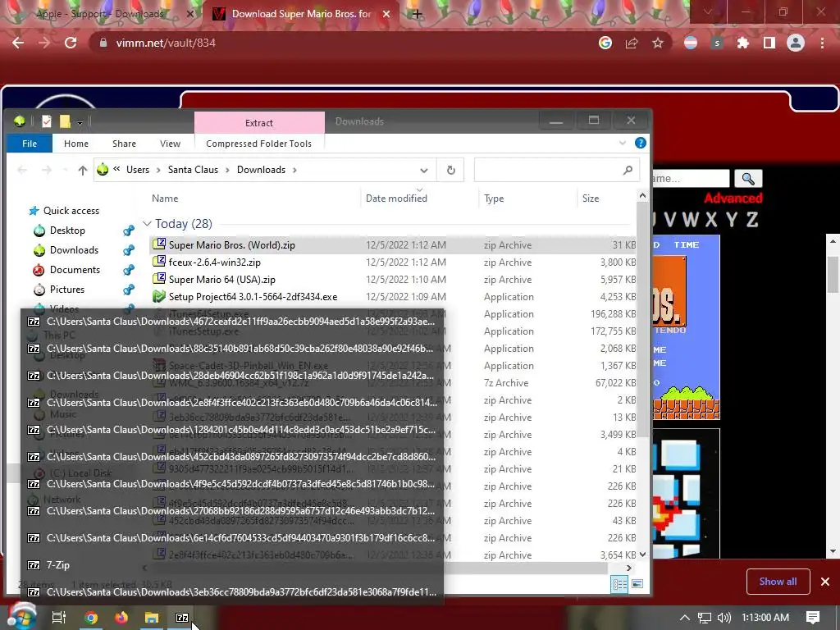The image size is (840, 630).
Task: Refresh the Downloads folder view
Action: point(451,171)
